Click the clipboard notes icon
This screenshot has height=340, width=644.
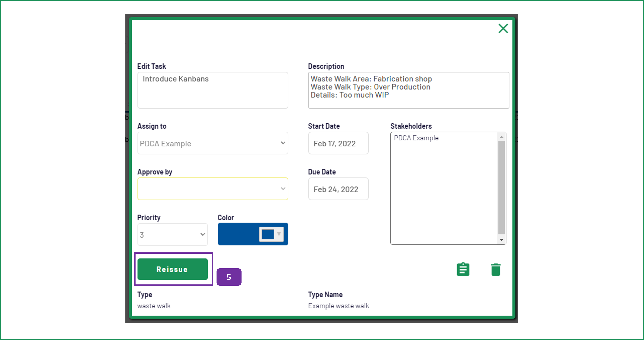pos(463,269)
